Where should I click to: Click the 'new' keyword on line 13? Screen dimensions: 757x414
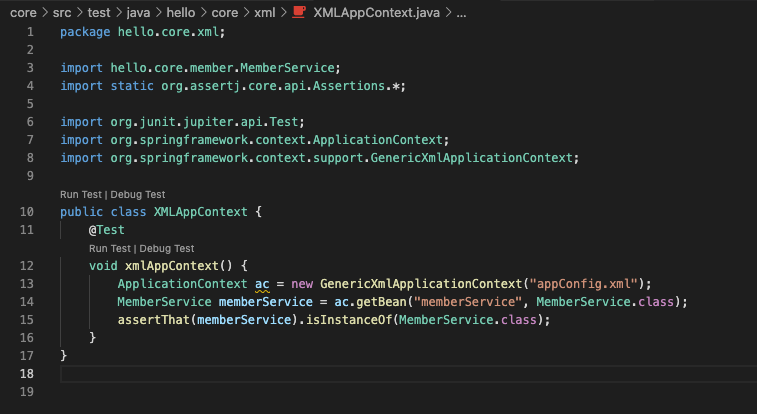tap(302, 284)
